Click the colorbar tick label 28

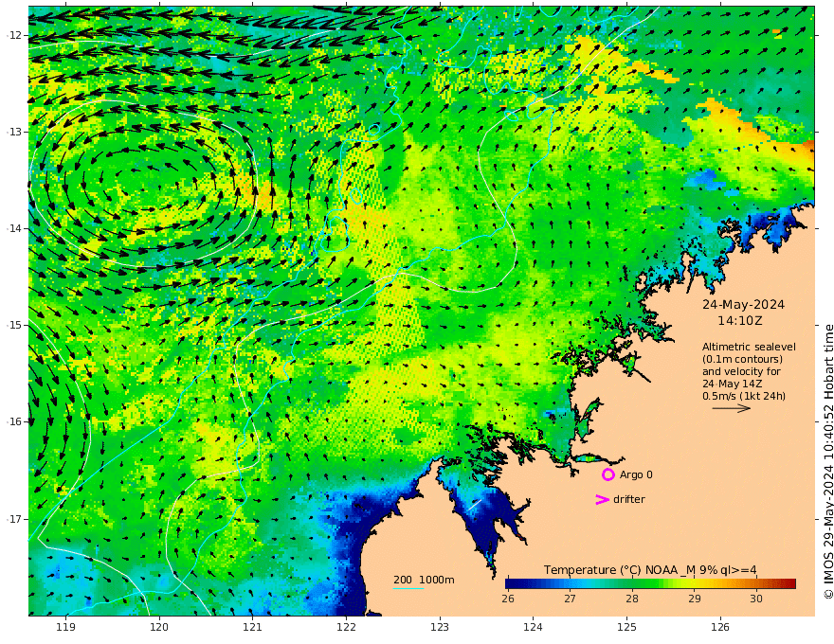coord(632,599)
